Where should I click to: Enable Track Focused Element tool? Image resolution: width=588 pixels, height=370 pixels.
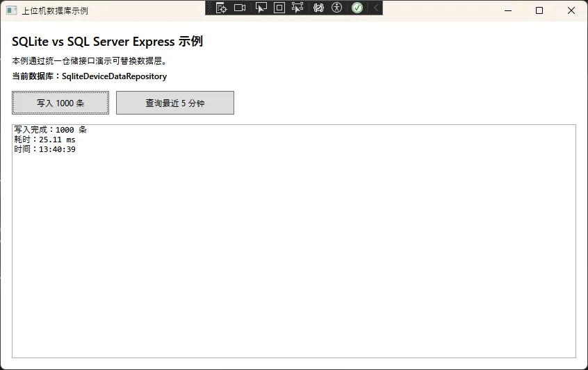[x=297, y=8]
